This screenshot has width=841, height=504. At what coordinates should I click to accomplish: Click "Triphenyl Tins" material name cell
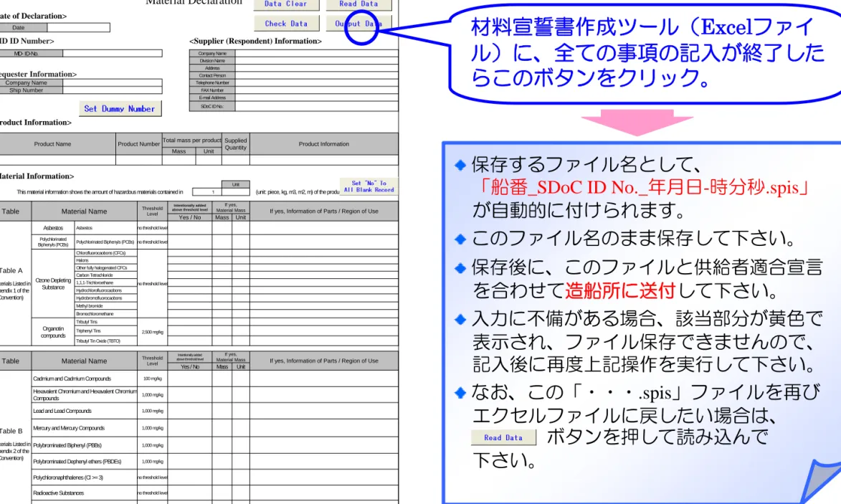[x=105, y=331]
